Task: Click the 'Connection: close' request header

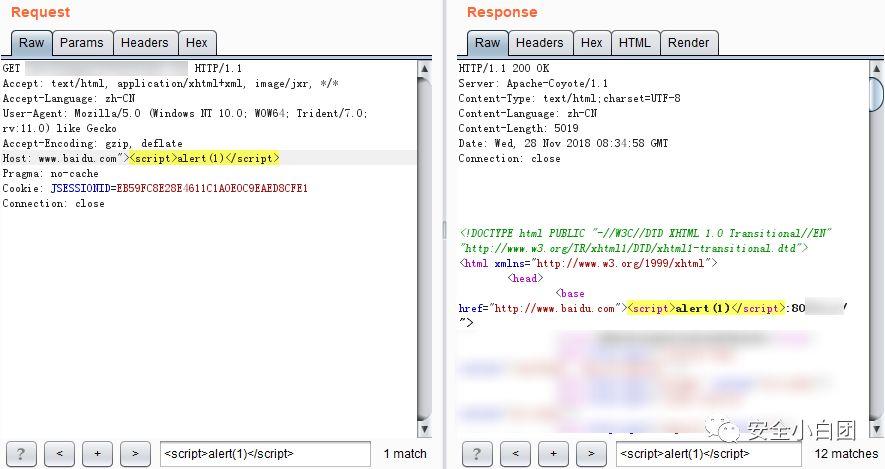Action: (x=54, y=204)
